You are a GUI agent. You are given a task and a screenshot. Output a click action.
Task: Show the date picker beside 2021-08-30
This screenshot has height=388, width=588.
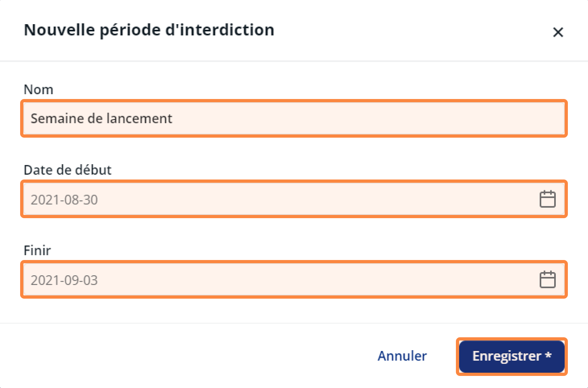(547, 199)
